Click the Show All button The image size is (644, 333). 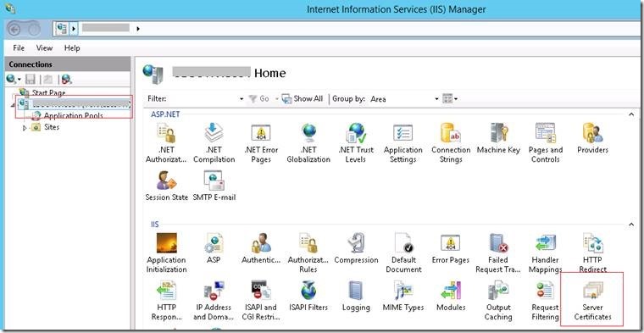point(303,99)
